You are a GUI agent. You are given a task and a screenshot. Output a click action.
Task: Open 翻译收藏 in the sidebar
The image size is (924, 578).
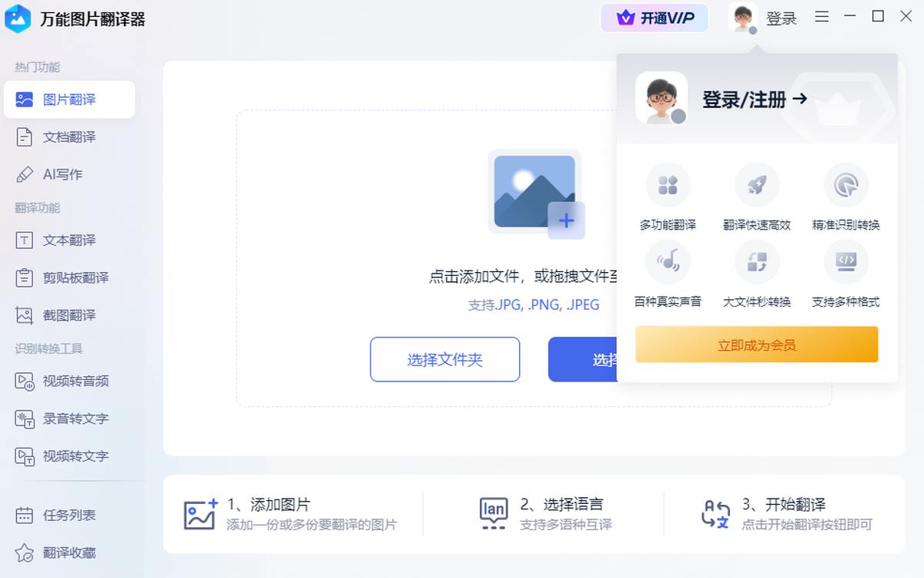pyautogui.click(x=69, y=553)
